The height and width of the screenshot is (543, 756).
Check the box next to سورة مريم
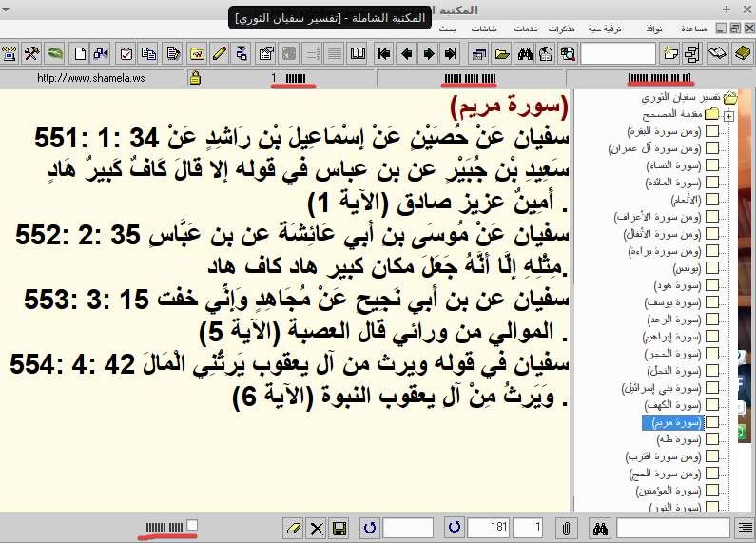711,422
